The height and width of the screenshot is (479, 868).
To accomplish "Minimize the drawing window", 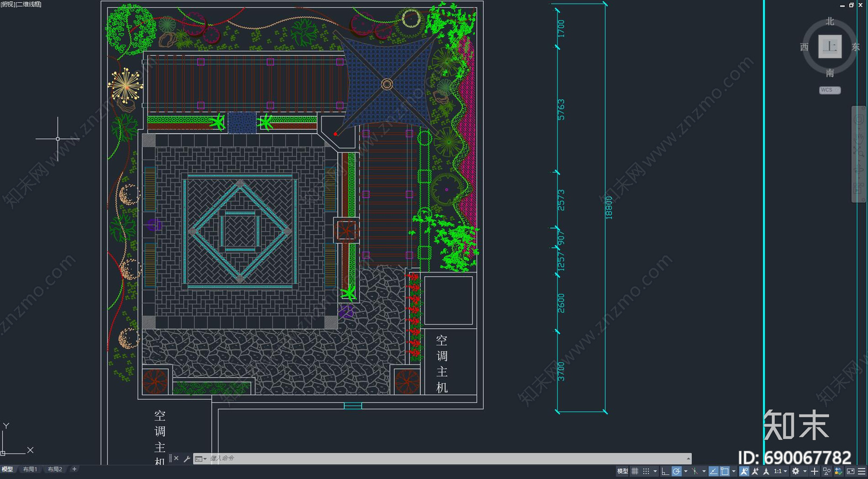I will pyautogui.click(x=843, y=5).
